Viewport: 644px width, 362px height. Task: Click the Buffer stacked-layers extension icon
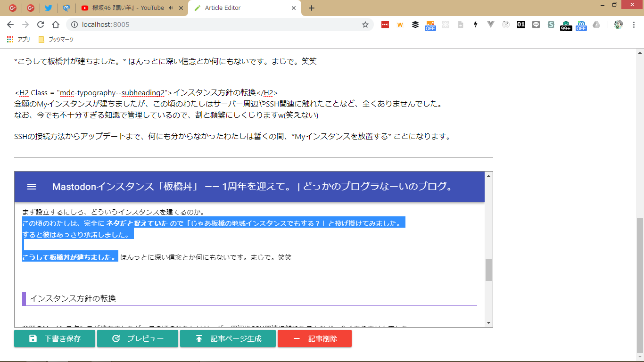[x=415, y=25]
